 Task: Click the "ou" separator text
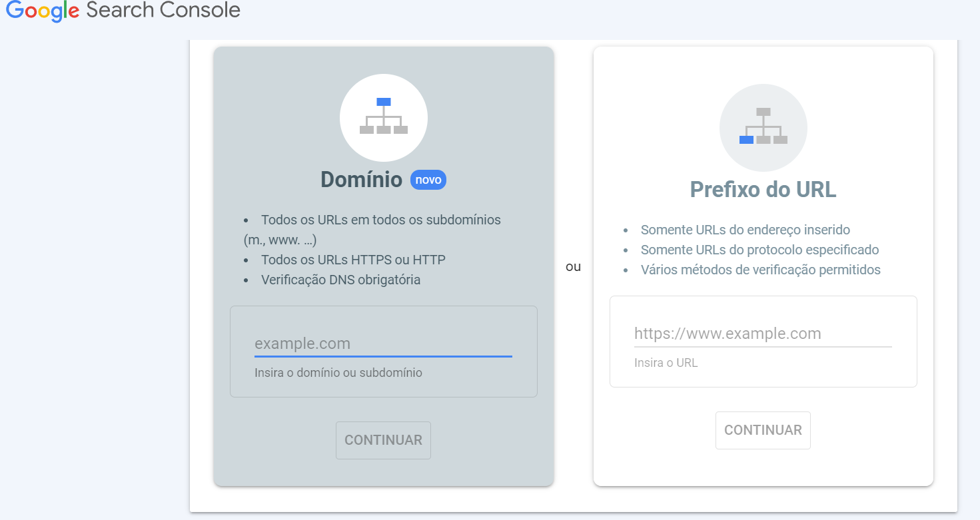point(573,267)
